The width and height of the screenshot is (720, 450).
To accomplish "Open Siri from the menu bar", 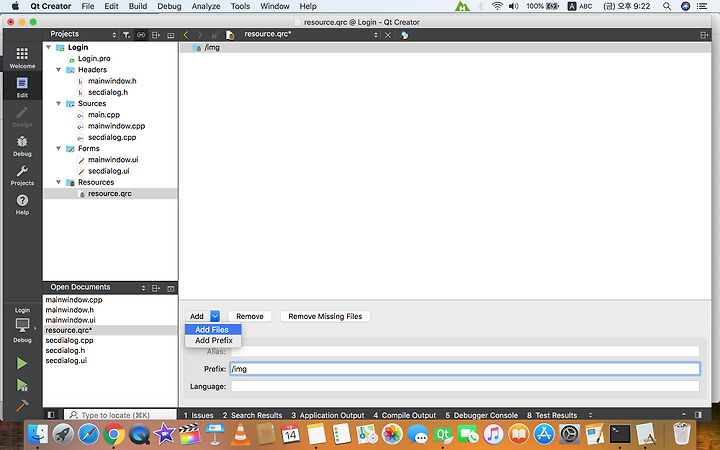I will coord(685,6).
